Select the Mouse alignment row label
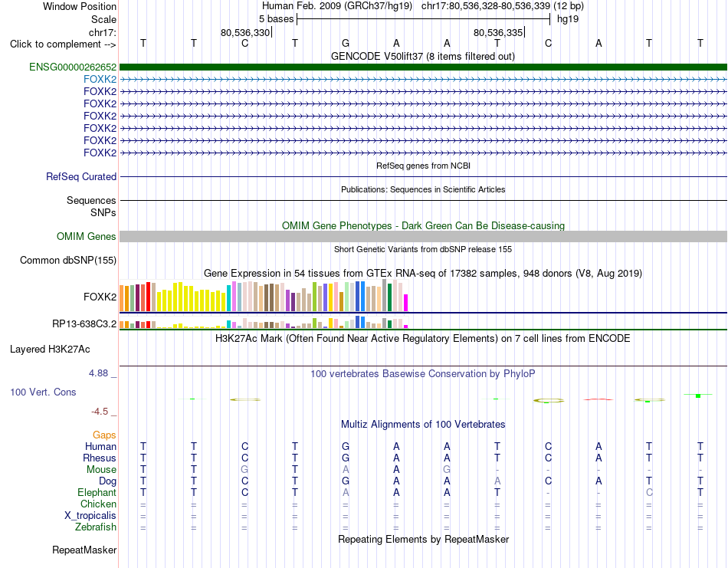The height and width of the screenshot is (568, 728). (x=101, y=470)
